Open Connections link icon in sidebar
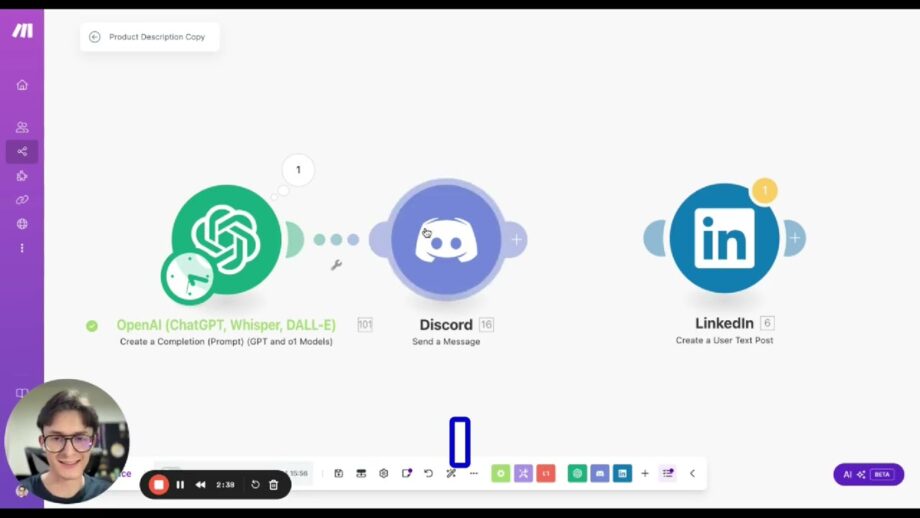The height and width of the screenshot is (518, 920). coord(22,200)
